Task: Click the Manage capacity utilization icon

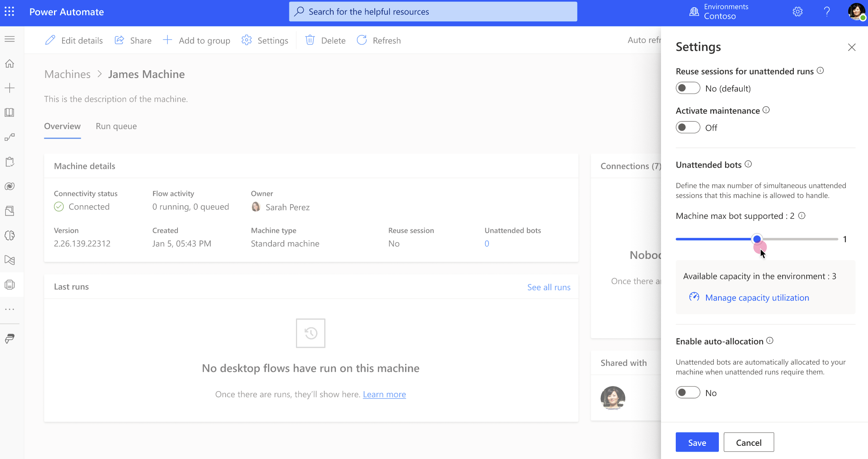Action: [694, 297]
